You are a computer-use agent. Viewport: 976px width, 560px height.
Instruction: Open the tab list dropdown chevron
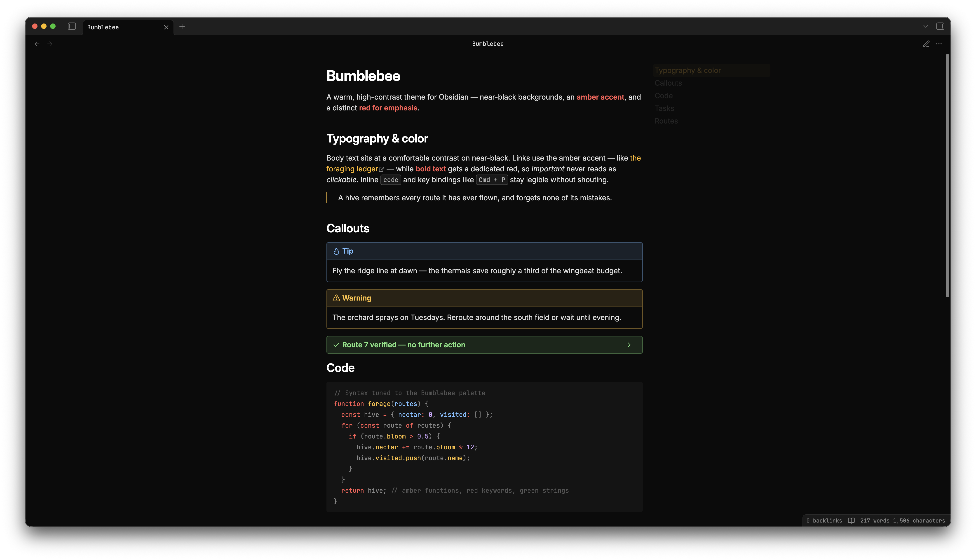[x=926, y=27]
